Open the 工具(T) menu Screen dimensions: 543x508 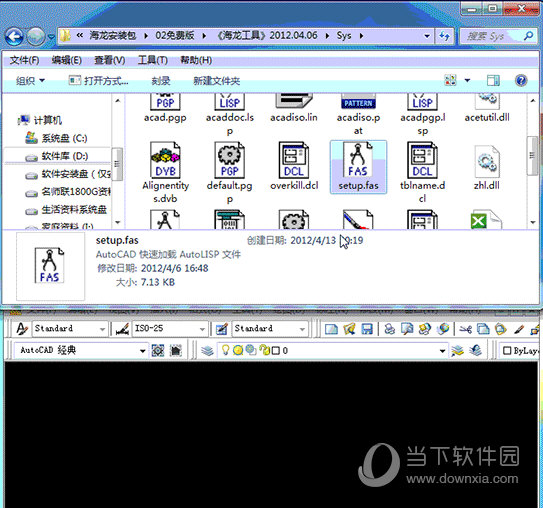(153, 60)
